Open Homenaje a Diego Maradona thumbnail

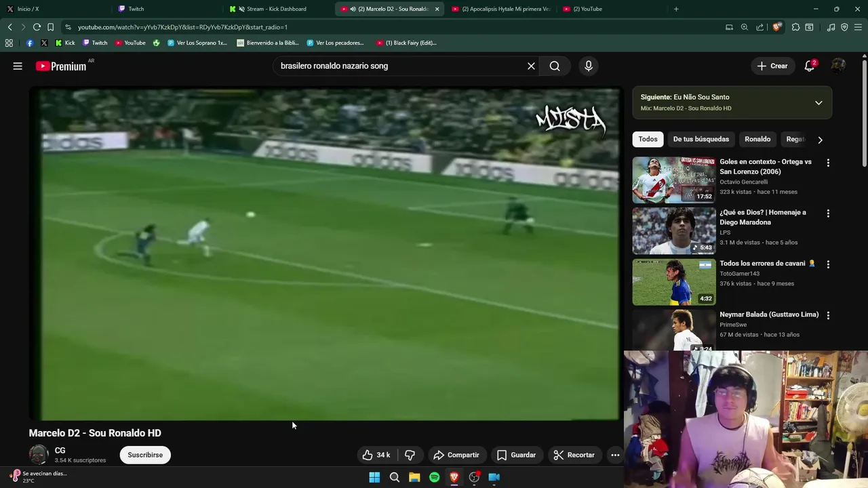pos(673,230)
